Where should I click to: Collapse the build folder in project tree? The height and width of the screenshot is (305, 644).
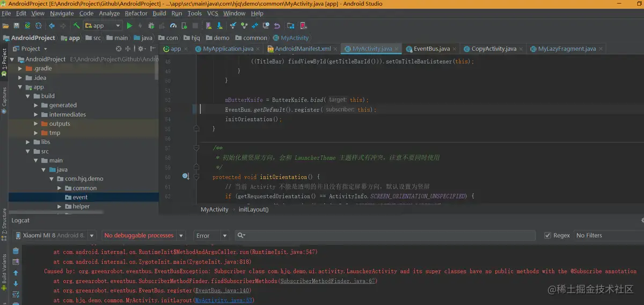28,96
